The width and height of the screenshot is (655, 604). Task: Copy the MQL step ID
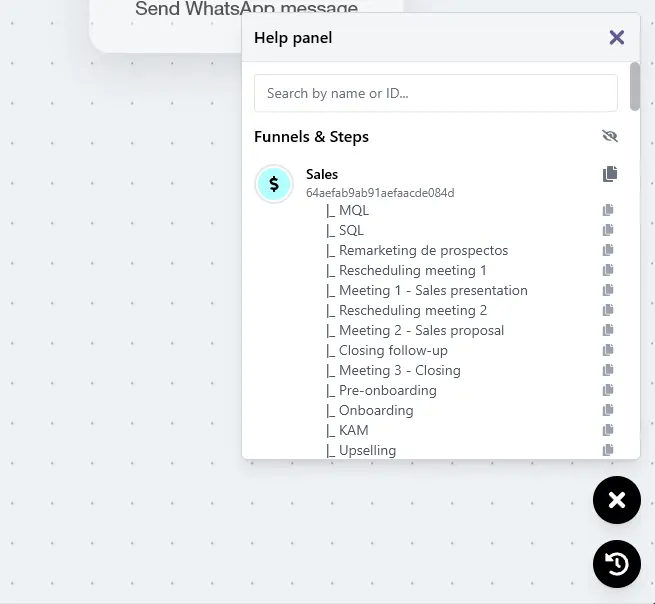coord(608,210)
